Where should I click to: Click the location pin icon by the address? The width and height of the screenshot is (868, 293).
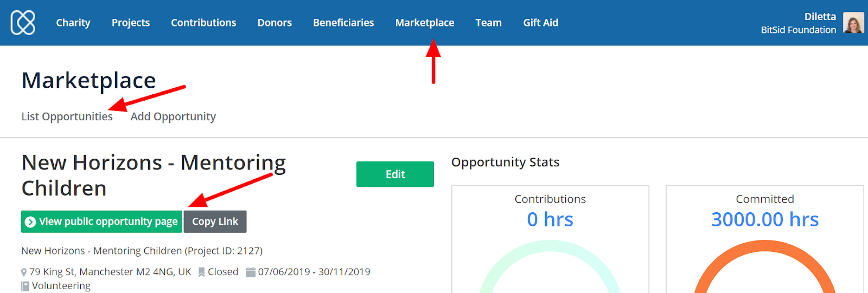point(24,272)
